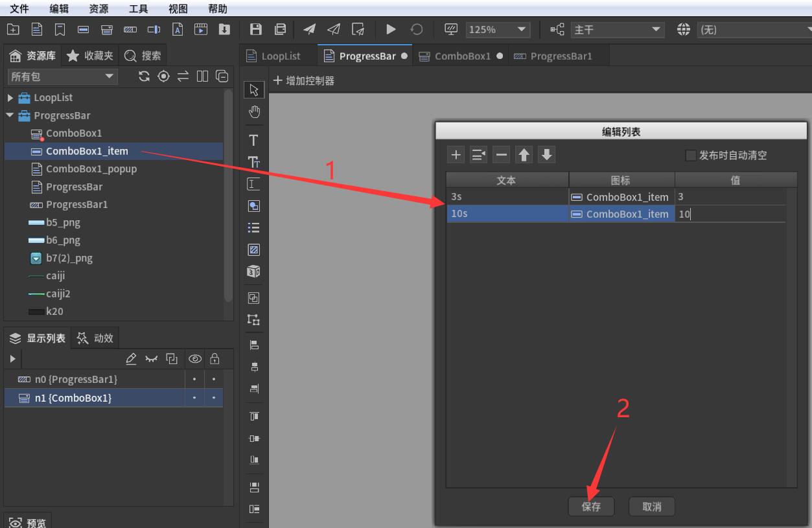812x528 pixels.
Task: Click the new package icon in top toolbar
Action: click(x=13, y=29)
